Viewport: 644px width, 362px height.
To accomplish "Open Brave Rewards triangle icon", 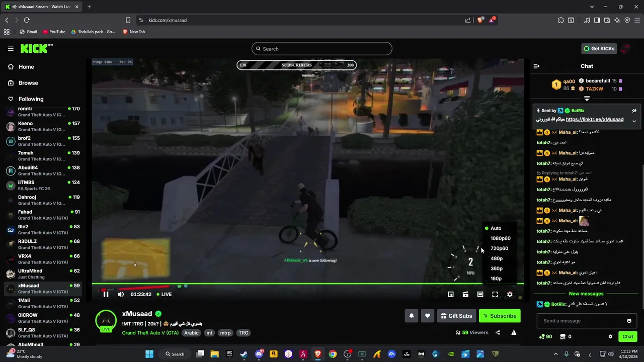I will click(492, 20).
